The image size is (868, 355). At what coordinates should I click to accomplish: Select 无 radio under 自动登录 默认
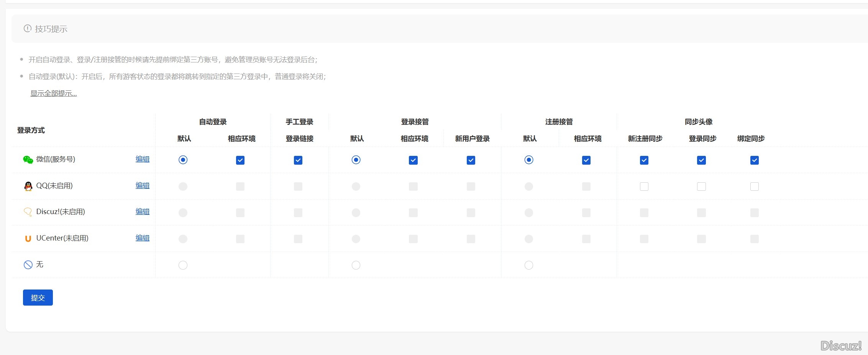tap(183, 265)
